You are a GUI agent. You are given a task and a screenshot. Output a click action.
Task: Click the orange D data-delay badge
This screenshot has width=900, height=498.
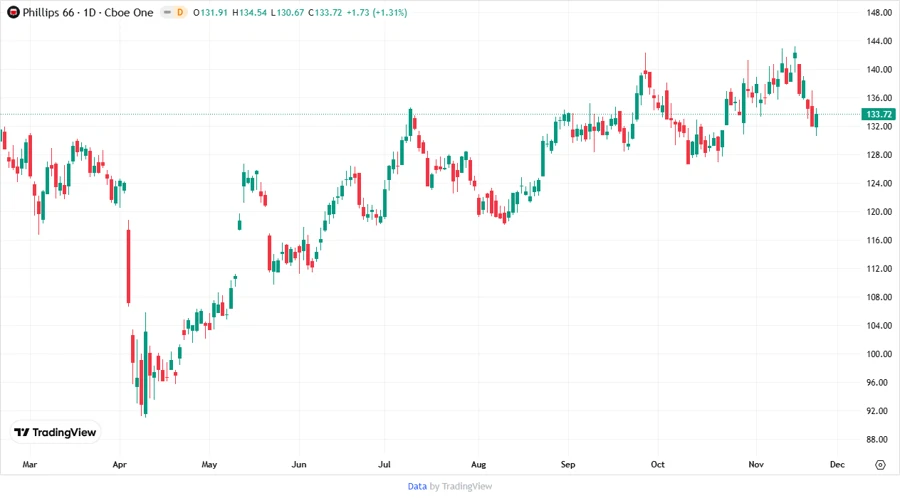click(180, 12)
